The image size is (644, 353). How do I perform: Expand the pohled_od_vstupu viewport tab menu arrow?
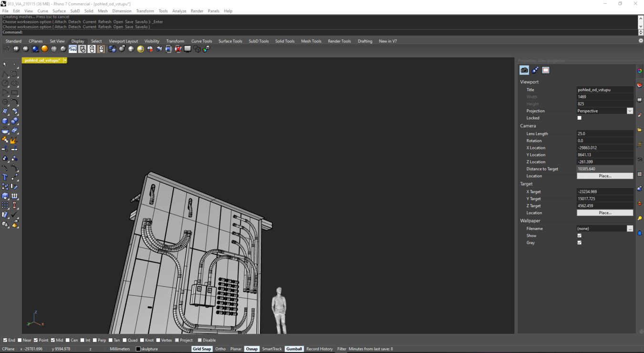(x=65, y=61)
